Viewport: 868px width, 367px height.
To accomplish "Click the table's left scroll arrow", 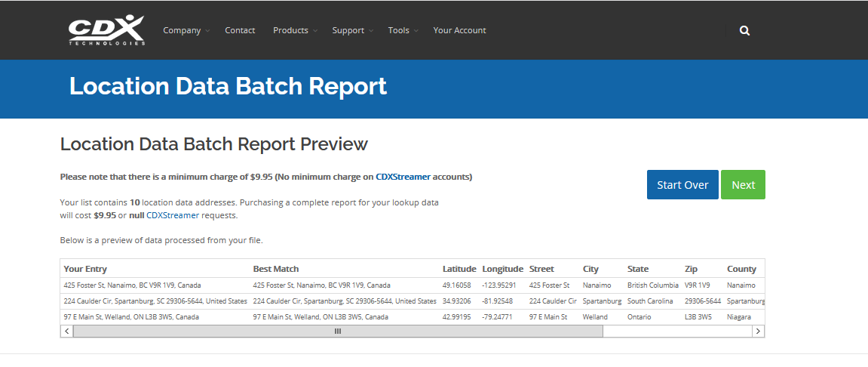I will point(66,331).
